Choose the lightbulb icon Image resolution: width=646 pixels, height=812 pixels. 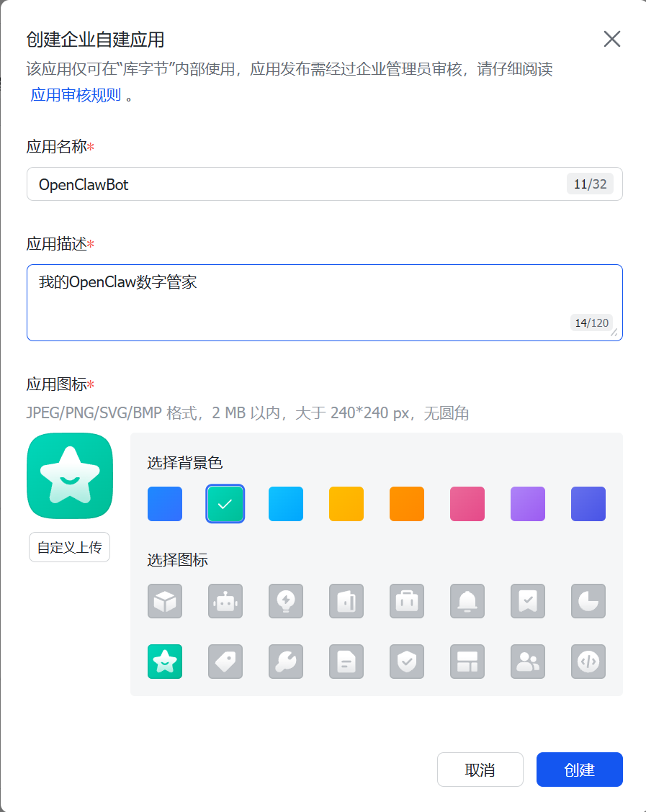click(286, 601)
